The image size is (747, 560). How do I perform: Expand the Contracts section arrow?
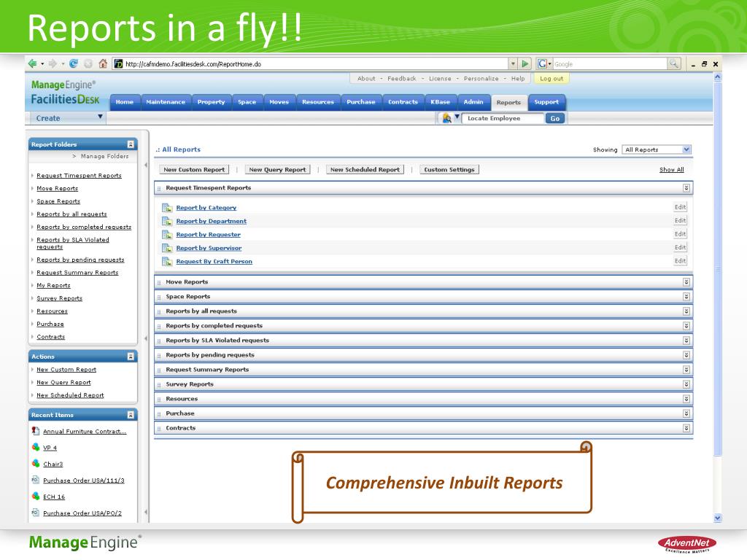pyautogui.click(x=686, y=428)
